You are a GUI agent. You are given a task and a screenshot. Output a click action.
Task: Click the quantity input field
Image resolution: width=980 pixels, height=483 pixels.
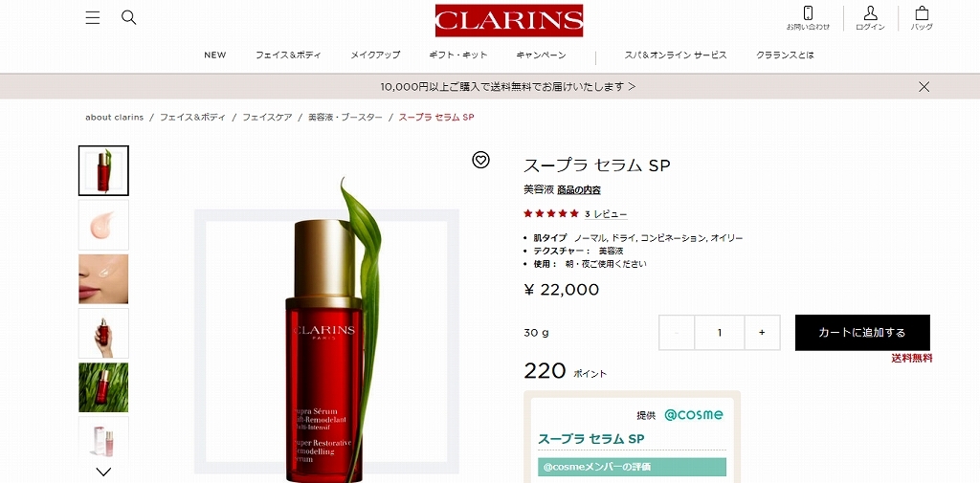point(720,333)
